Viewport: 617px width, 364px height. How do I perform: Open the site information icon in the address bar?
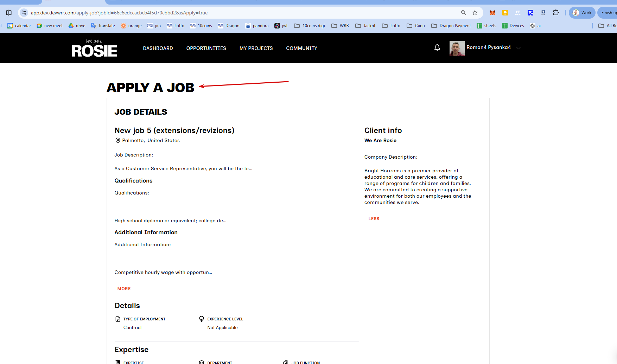(x=24, y=13)
